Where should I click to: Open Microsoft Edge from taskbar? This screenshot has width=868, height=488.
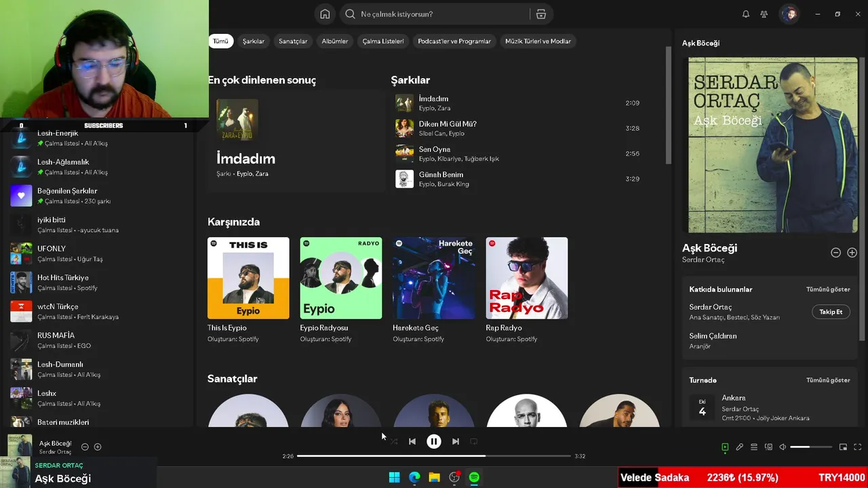[x=414, y=478]
